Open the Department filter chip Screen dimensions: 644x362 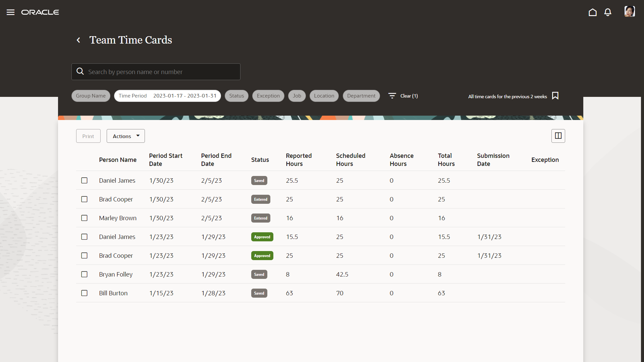coord(361,96)
